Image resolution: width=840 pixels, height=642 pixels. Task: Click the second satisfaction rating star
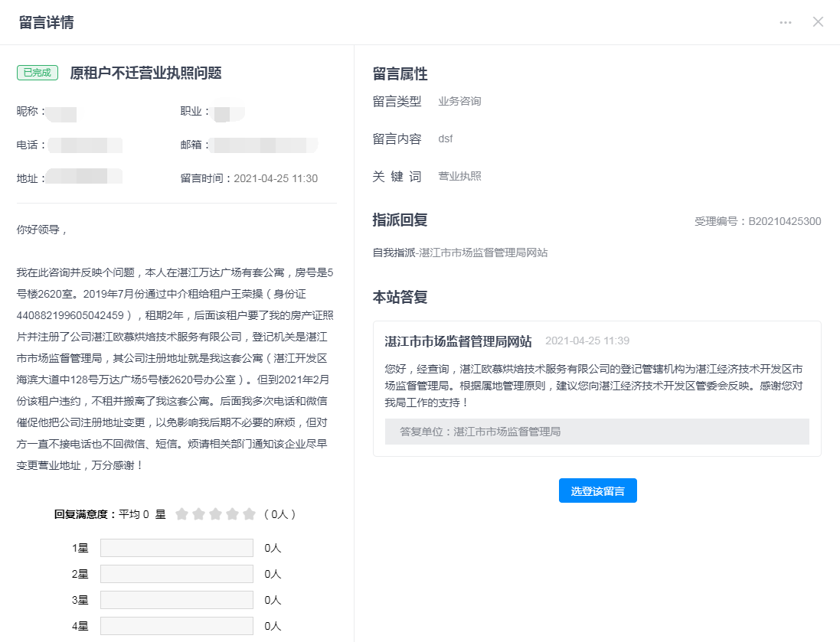pyautogui.click(x=198, y=514)
